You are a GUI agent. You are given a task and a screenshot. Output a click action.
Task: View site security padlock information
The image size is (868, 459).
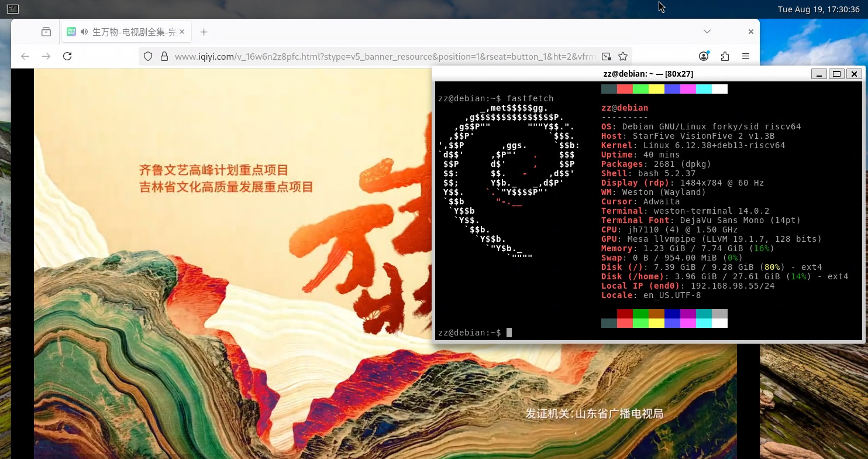click(x=164, y=57)
